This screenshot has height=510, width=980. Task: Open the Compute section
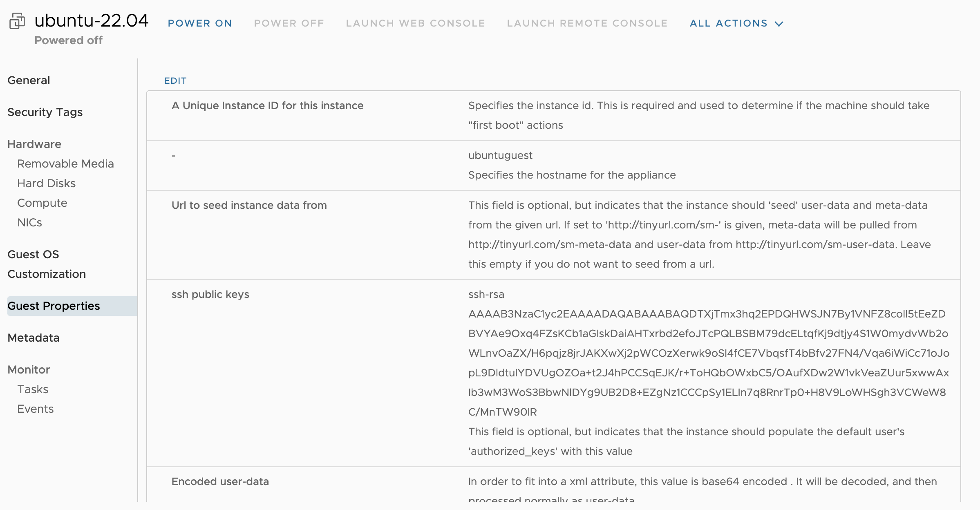click(42, 203)
